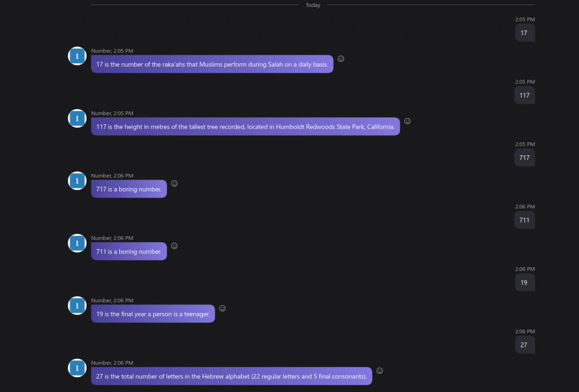Open Number avatar next to the 711 reply
The image size is (579, 392).
point(77,243)
